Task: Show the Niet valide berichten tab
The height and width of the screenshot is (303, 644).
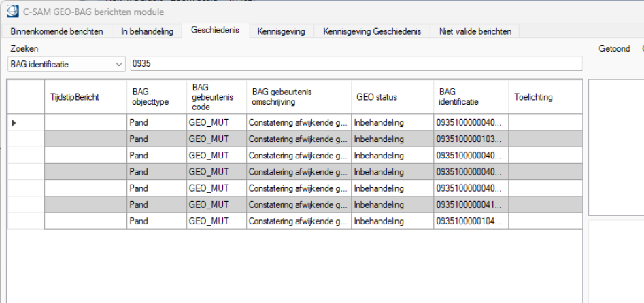Action: point(475,31)
